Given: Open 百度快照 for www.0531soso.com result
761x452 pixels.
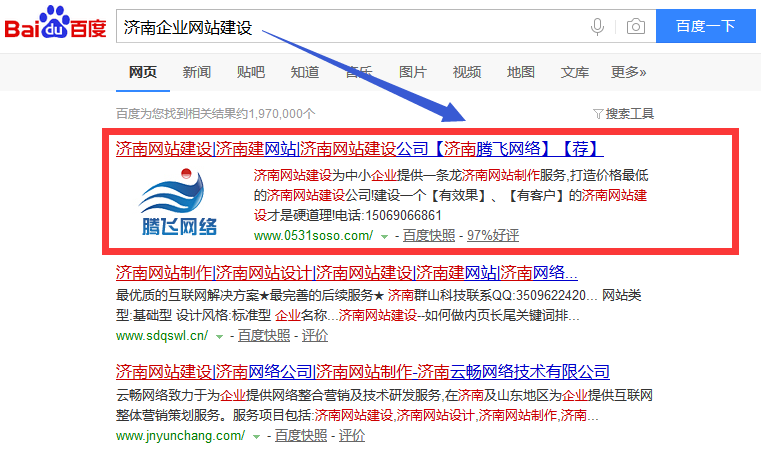Looking at the screenshot, I should pos(429,235).
